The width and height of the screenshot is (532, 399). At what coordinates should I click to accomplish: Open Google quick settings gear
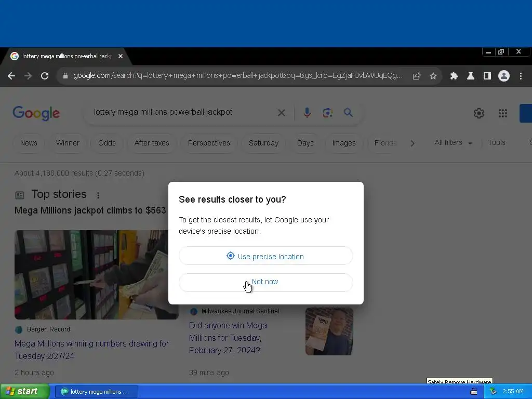click(478, 113)
